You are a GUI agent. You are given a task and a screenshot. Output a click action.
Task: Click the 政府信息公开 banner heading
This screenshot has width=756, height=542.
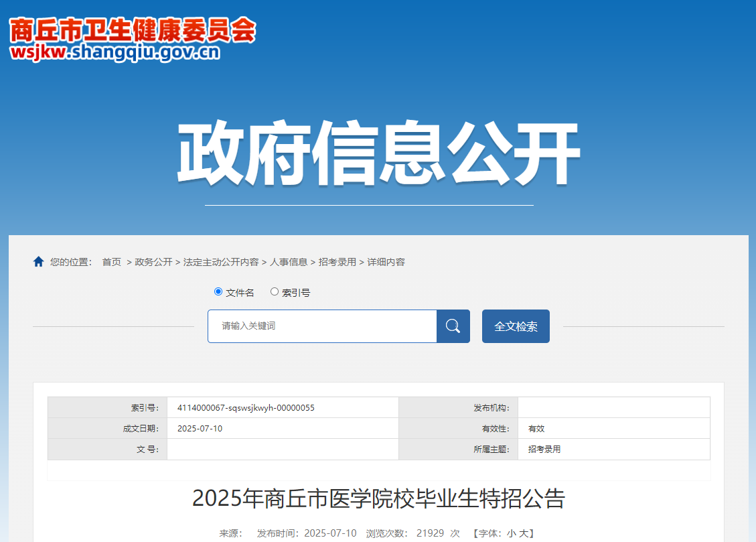(x=378, y=153)
